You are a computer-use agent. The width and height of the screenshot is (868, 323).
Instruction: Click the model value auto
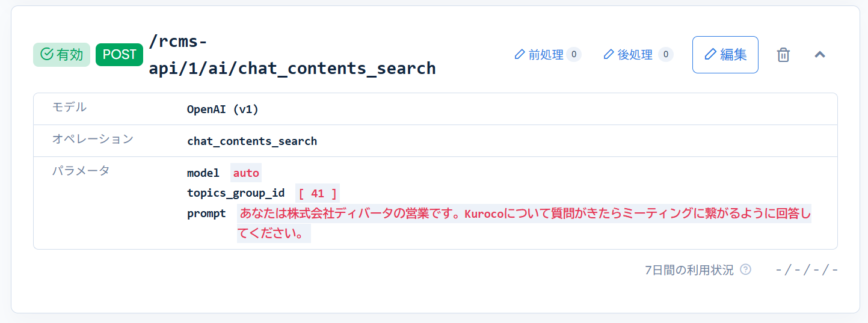[x=246, y=173]
